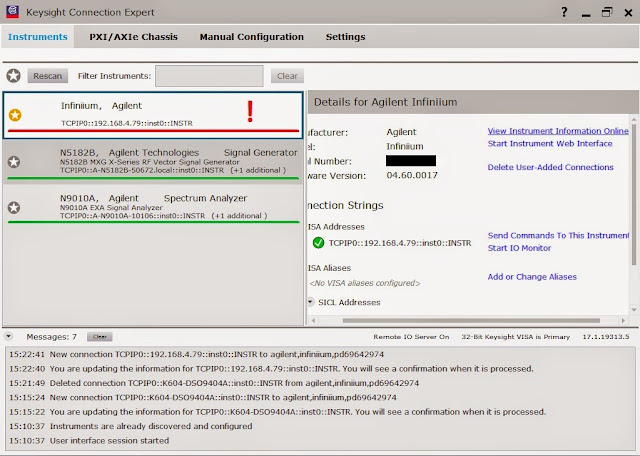Screen dimensions: 640x456
Task: Toggle the favorites filter star beside Rescan
Action: [13, 76]
